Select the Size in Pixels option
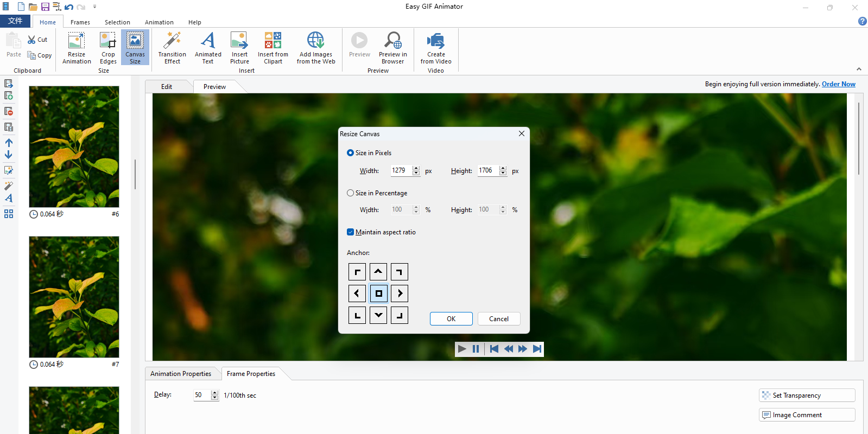Viewport: 868px width, 434px height. 351,153
